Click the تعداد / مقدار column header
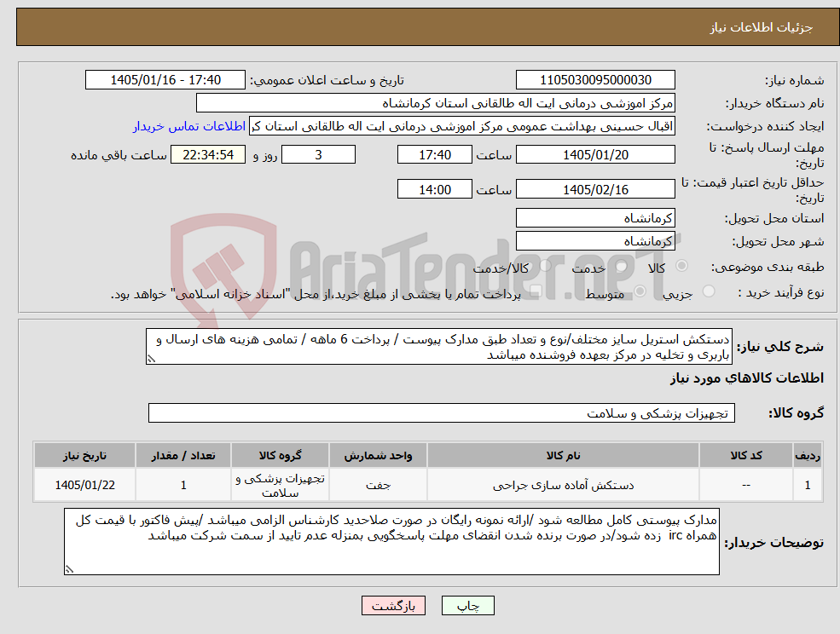 coord(183,455)
